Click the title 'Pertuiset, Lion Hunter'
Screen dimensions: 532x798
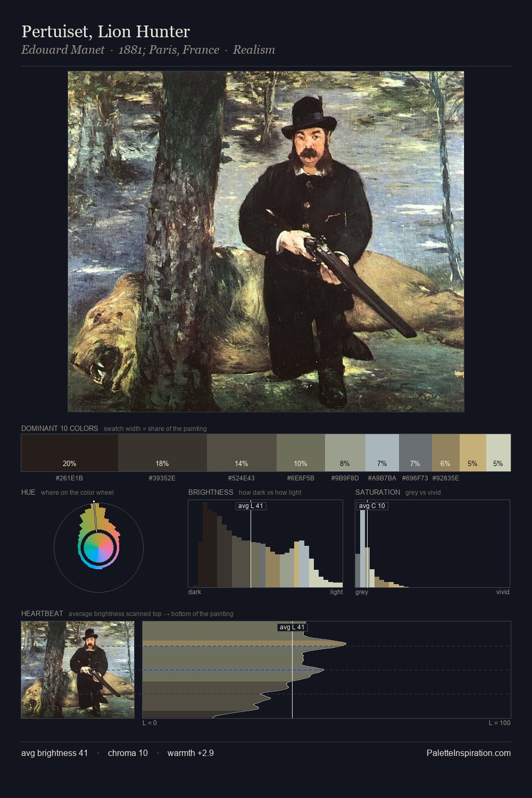(105, 31)
